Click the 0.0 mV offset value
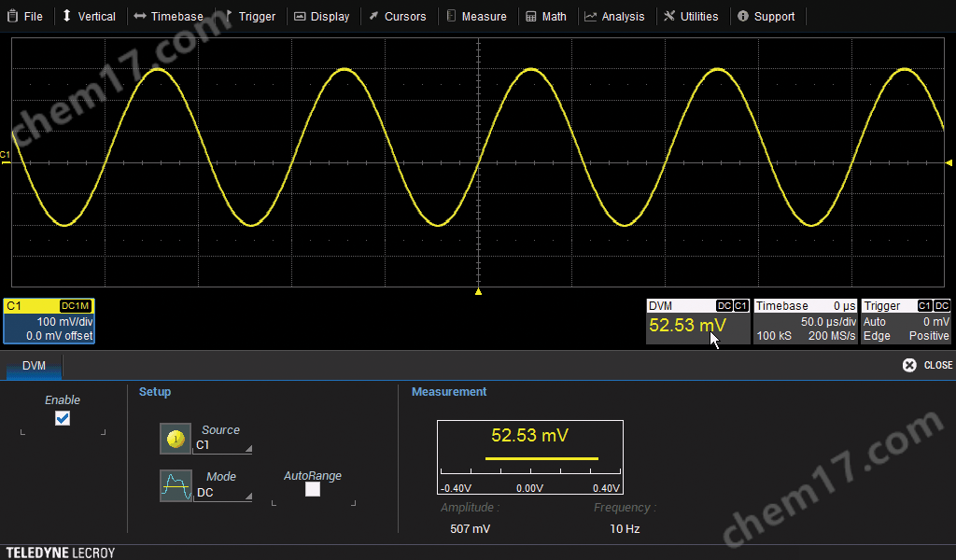 point(59,336)
